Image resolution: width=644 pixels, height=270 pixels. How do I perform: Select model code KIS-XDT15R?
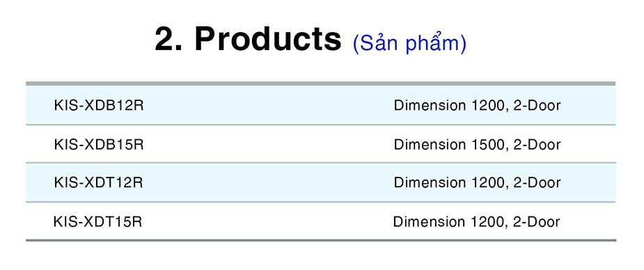97,221
